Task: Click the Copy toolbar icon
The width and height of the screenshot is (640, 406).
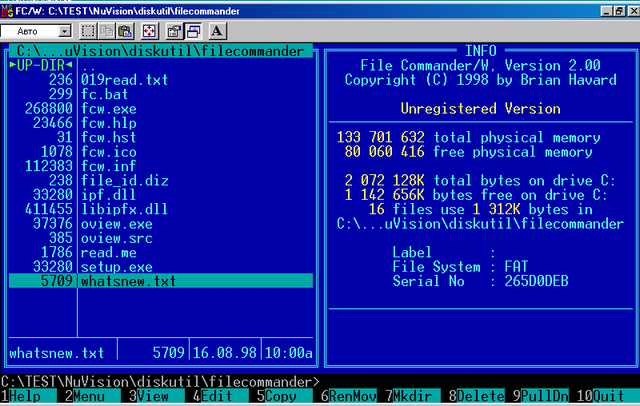Action: [107, 31]
